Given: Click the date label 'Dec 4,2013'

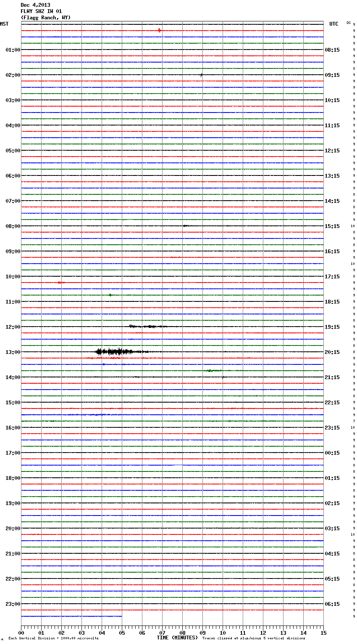Looking at the screenshot, I should [35, 5].
